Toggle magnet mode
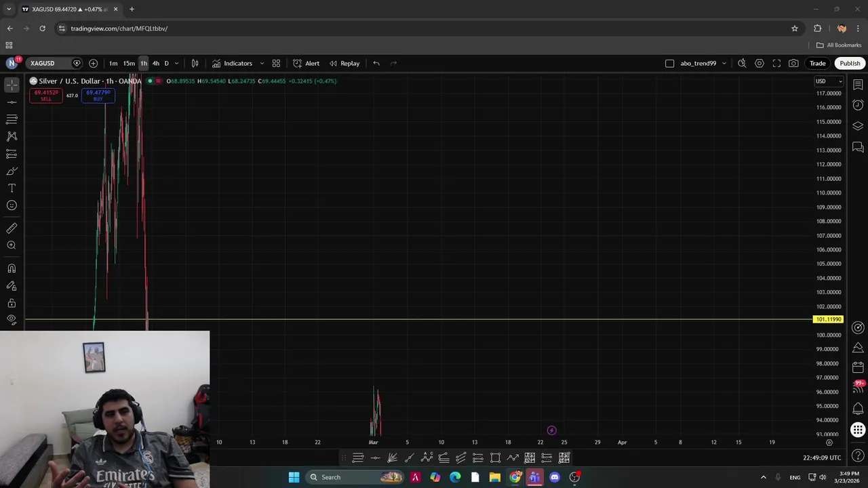This screenshot has height=488, width=868. pyautogui.click(x=12, y=268)
